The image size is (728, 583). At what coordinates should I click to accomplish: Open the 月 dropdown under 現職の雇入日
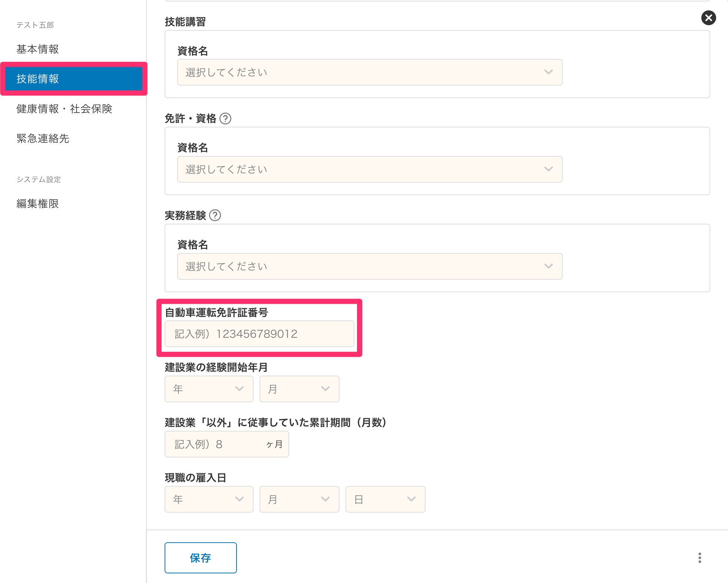(x=299, y=499)
